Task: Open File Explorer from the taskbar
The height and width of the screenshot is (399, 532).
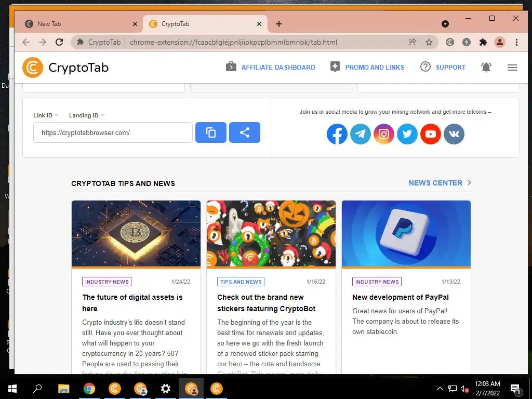Action: (63, 389)
